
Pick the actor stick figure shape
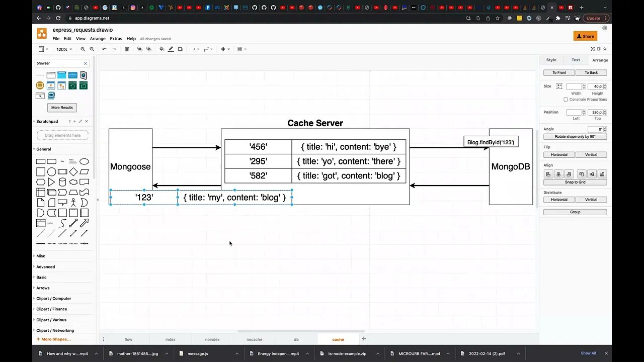coord(73,203)
